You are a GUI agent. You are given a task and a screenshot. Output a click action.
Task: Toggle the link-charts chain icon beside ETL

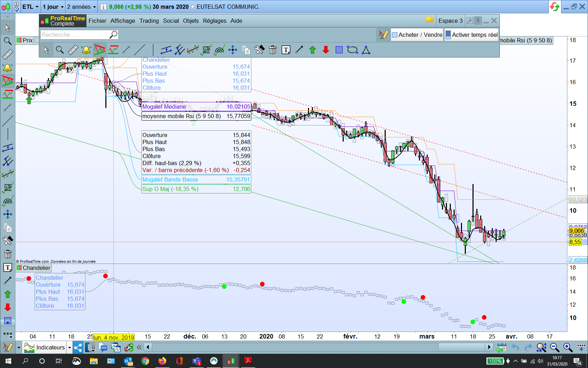click(16, 7)
